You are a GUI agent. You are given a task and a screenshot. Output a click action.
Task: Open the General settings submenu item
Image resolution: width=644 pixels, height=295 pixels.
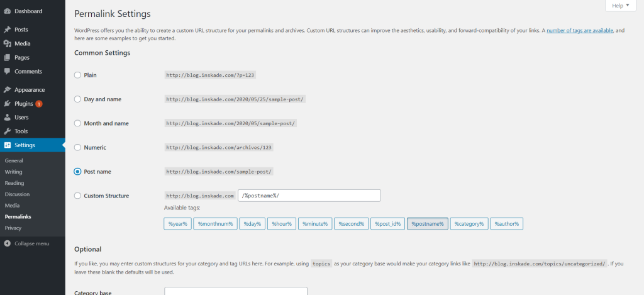point(14,160)
